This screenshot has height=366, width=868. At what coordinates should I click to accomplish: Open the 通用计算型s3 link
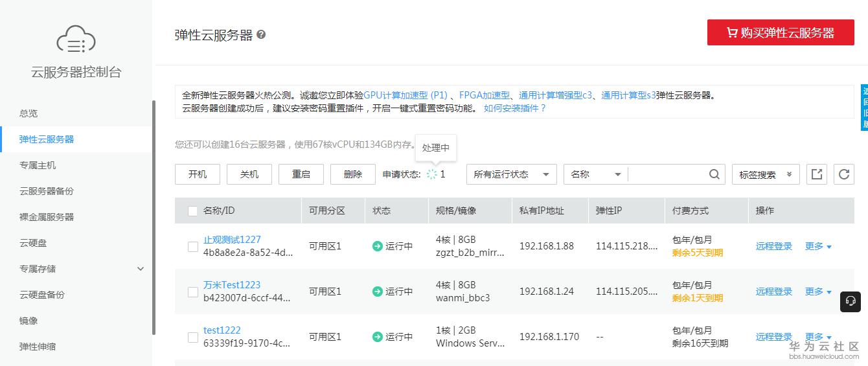[628, 95]
